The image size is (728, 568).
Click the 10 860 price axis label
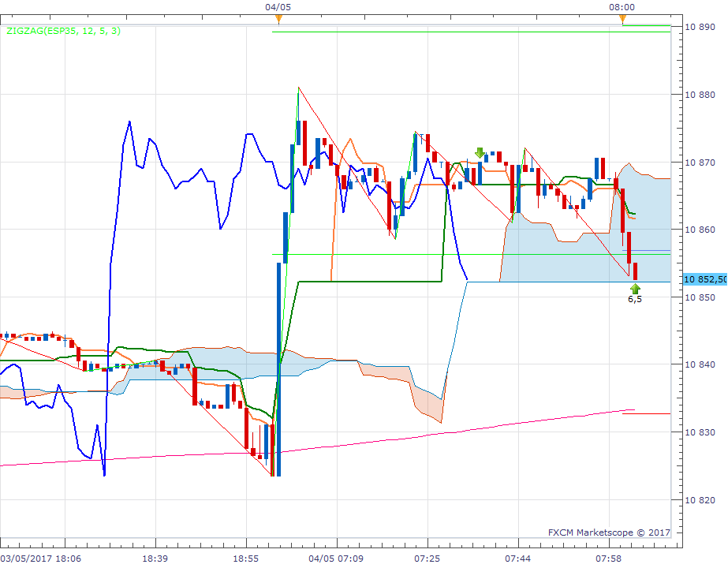click(x=700, y=230)
